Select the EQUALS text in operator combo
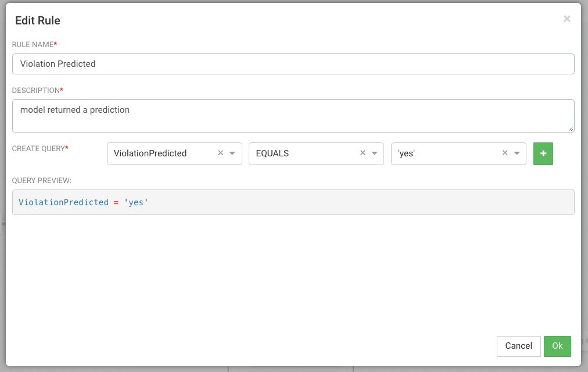The image size is (588, 372). [273, 153]
